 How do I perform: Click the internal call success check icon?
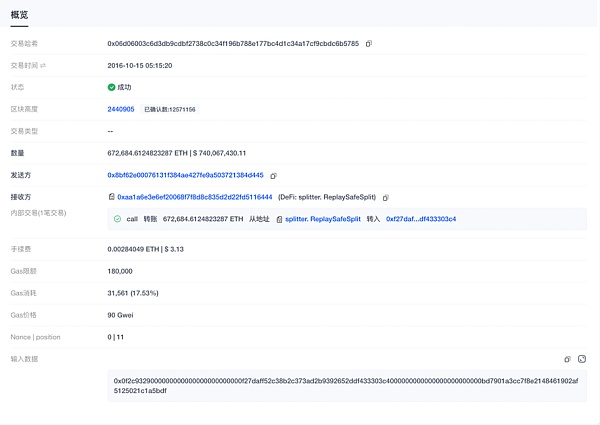click(117, 219)
